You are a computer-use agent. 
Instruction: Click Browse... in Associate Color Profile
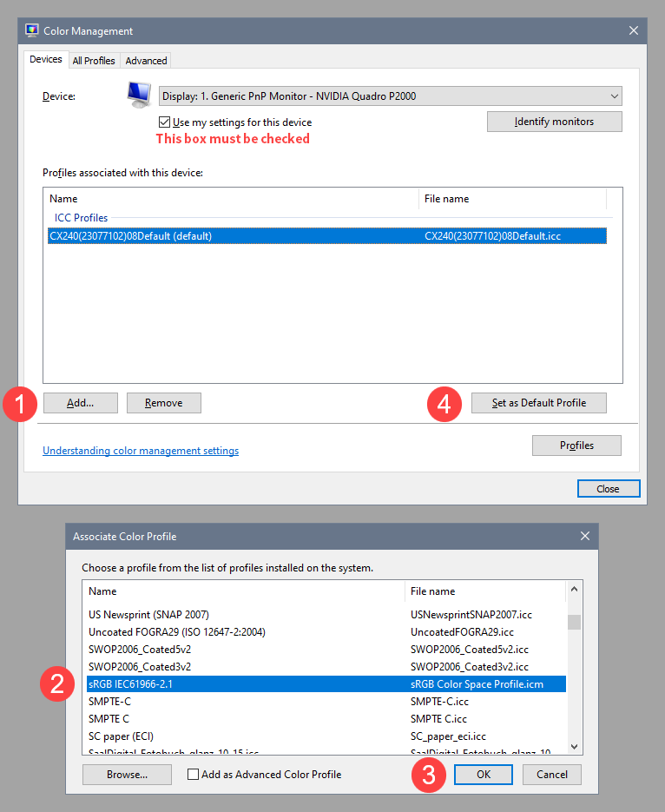pos(127,774)
